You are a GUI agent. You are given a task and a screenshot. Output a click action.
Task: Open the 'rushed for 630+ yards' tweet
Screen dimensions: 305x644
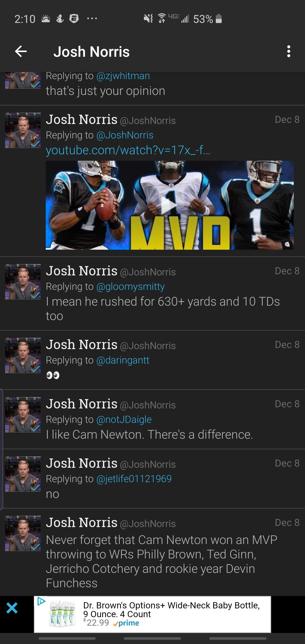pos(152,293)
